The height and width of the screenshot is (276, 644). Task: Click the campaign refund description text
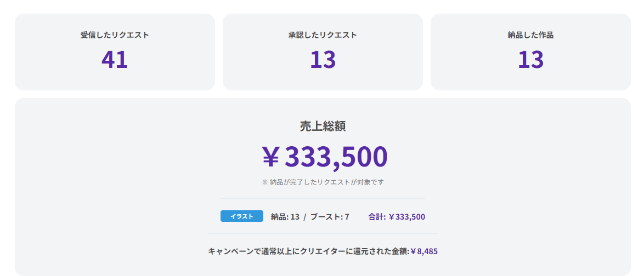pyautogui.click(x=308, y=251)
